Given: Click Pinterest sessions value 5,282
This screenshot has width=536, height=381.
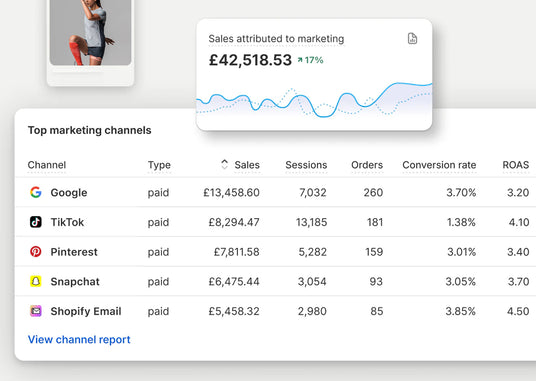Looking at the screenshot, I should click(312, 252).
